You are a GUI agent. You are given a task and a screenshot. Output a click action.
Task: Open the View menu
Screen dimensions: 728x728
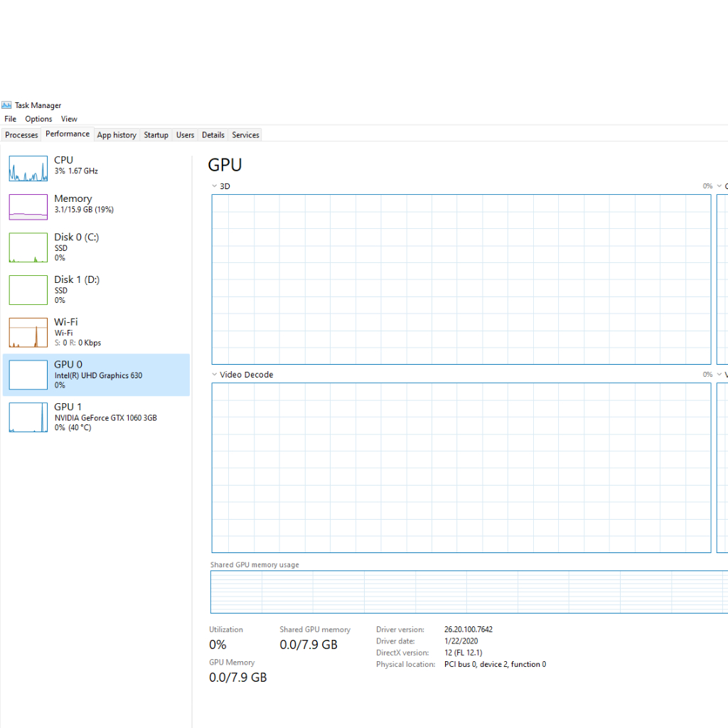click(69, 119)
